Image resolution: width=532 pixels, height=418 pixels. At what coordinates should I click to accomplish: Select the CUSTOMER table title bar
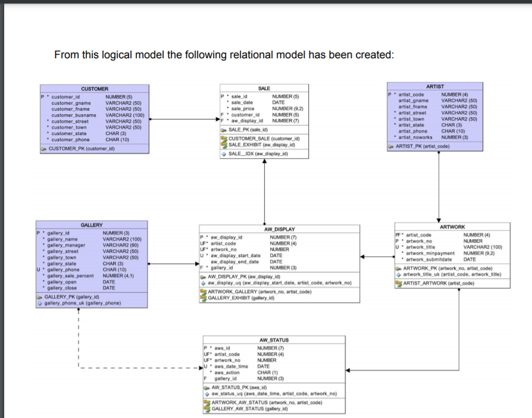pyautogui.click(x=94, y=88)
